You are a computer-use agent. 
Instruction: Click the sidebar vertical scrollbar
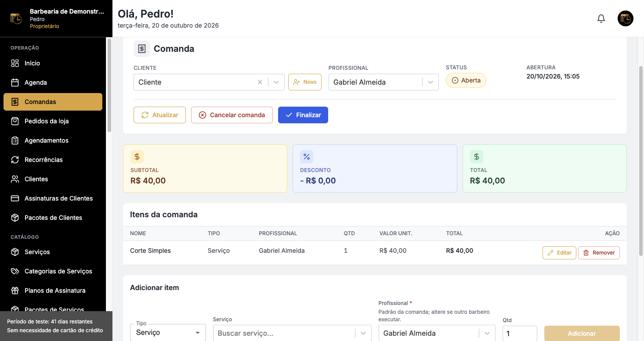(109, 85)
